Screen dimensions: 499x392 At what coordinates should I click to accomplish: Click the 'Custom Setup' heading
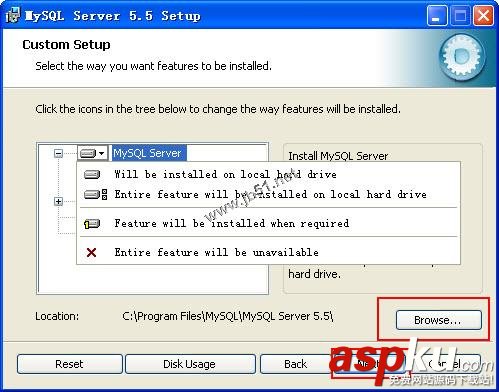pyautogui.click(x=66, y=45)
